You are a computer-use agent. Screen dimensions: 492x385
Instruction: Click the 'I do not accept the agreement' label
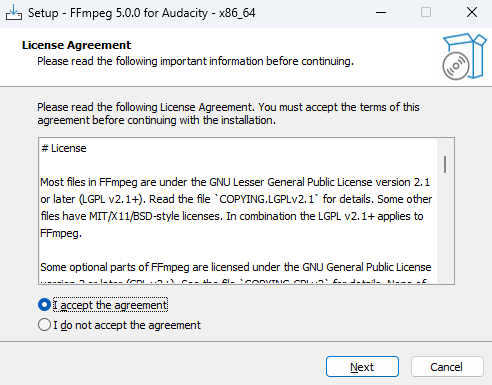(x=127, y=325)
